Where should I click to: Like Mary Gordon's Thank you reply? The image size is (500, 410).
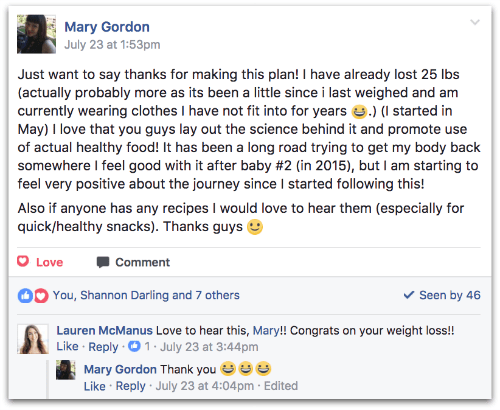pos(95,386)
